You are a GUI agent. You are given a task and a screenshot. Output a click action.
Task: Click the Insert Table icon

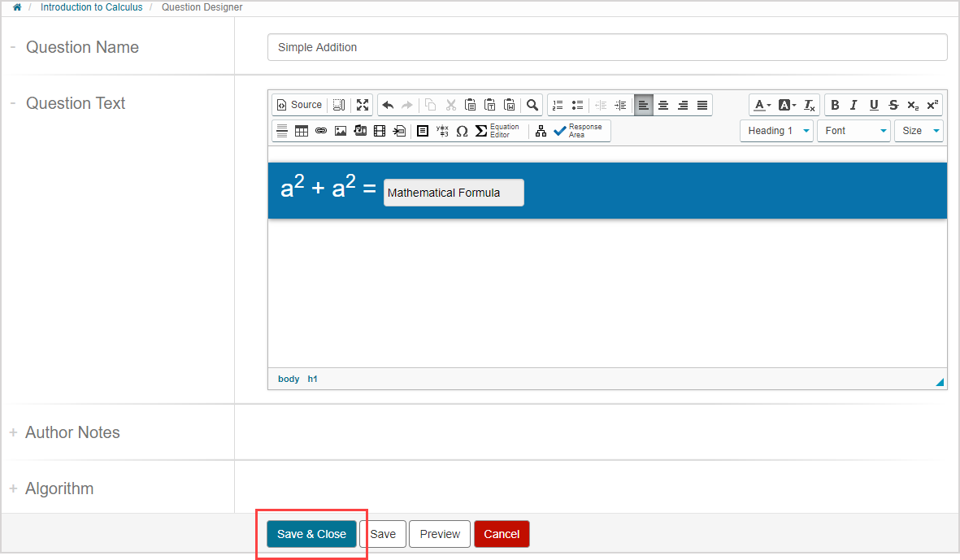[302, 131]
